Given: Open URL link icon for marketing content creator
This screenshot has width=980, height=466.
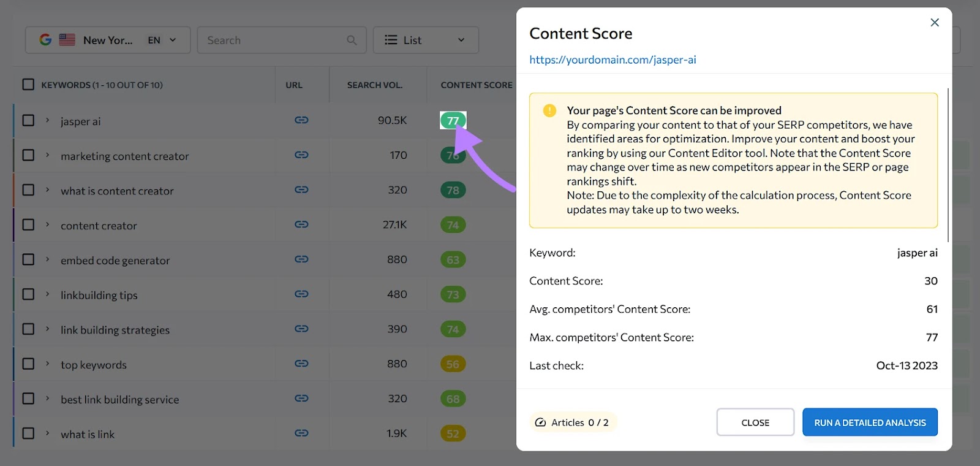Looking at the screenshot, I should pos(301,155).
